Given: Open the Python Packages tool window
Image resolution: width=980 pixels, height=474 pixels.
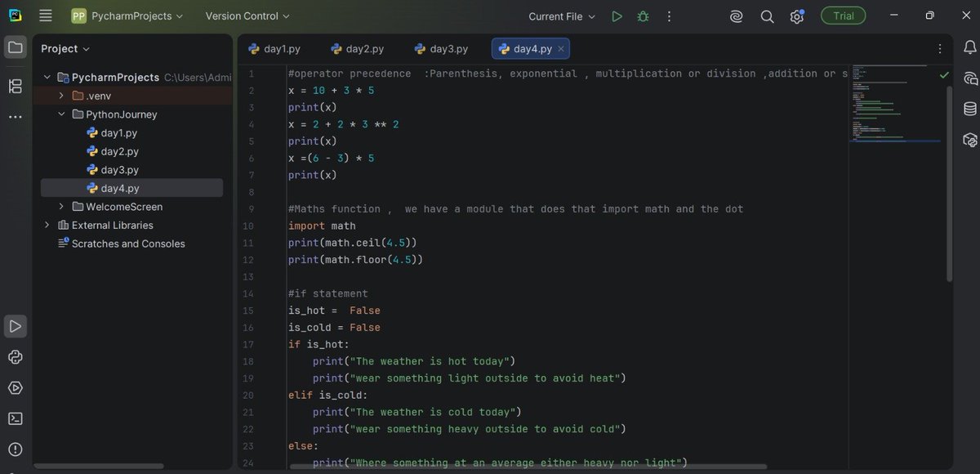Looking at the screenshot, I should (x=15, y=357).
